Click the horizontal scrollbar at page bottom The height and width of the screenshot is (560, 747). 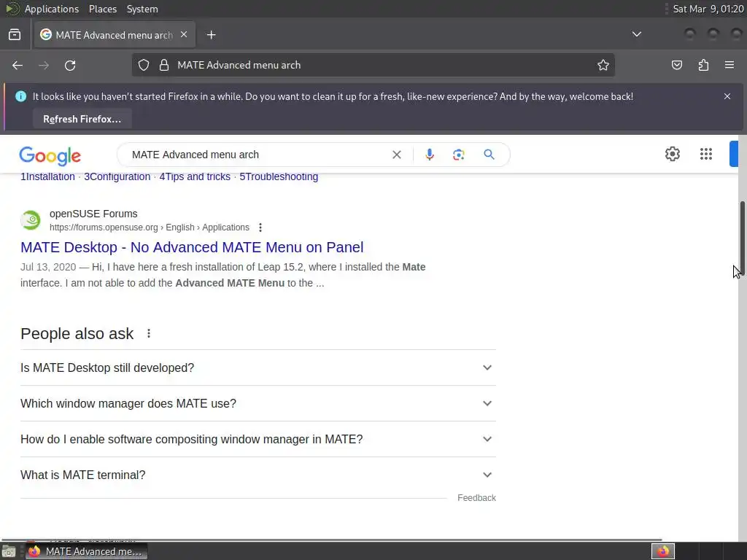(x=332, y=540)
